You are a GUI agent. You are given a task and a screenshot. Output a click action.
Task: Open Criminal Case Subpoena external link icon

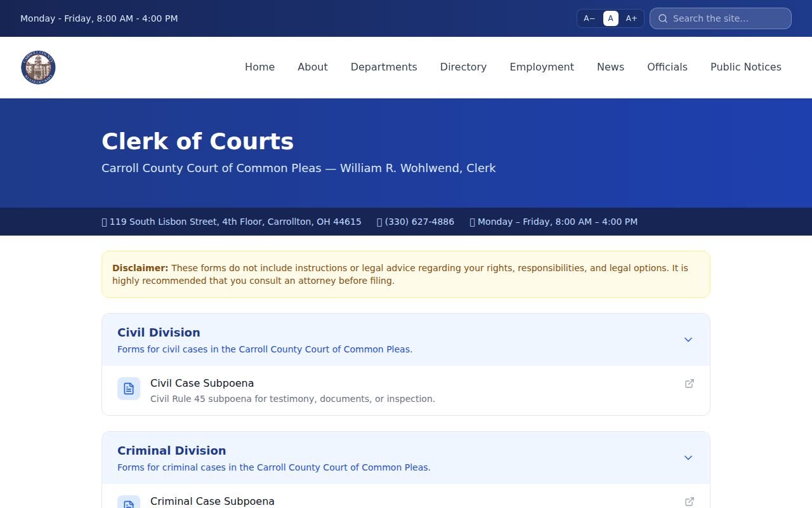click(x=690, y=502)
